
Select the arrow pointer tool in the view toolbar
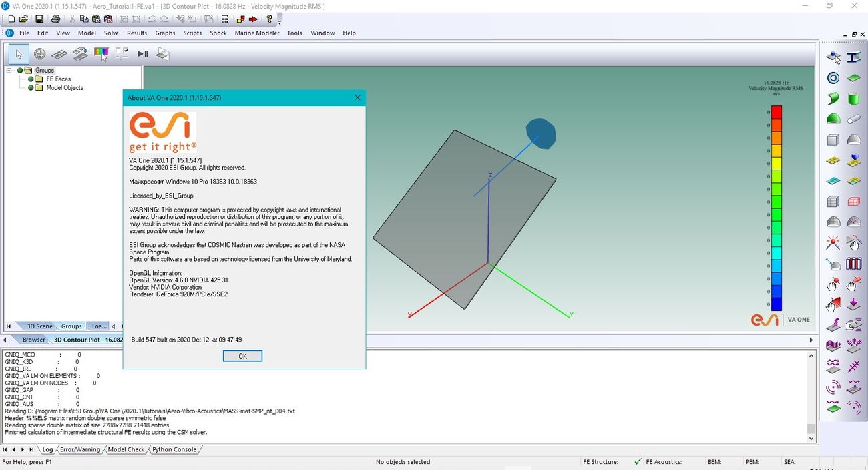coord(19,54)
